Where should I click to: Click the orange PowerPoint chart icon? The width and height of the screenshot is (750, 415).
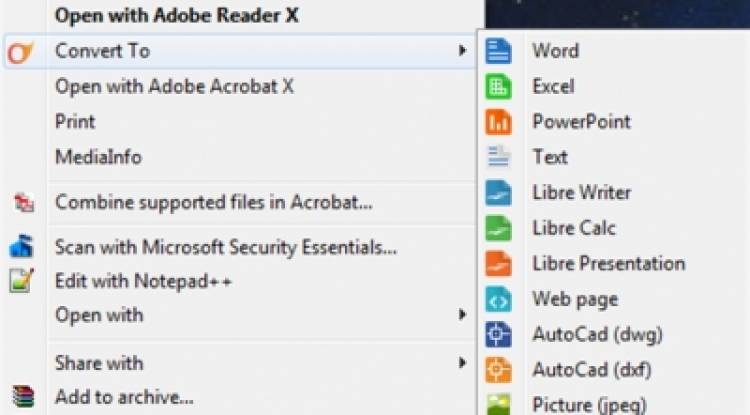498,122
